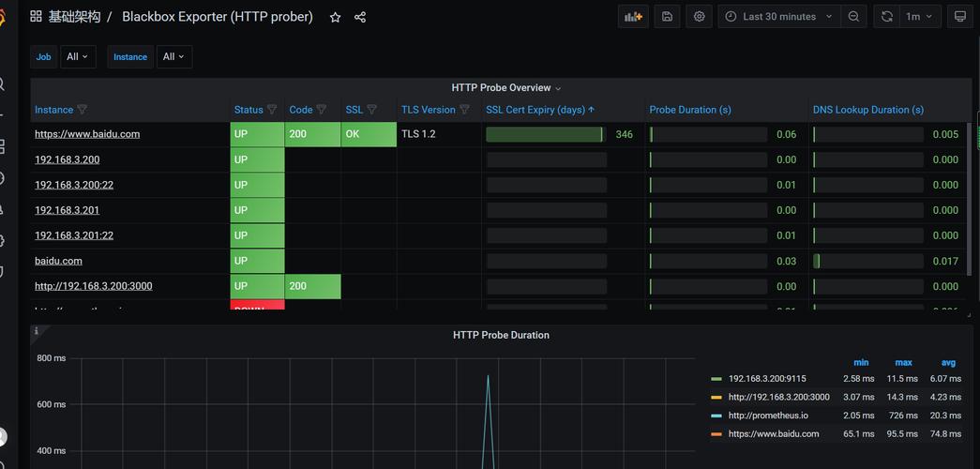Image resolution: width=980 pixels, height=469 pixels.
Task: Filter the Status column
Action: (272, 110)
